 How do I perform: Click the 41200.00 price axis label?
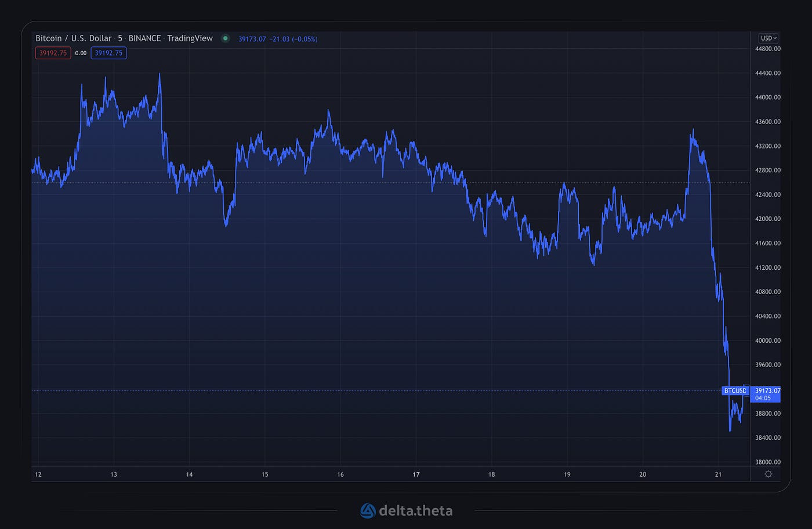point(767,267)
